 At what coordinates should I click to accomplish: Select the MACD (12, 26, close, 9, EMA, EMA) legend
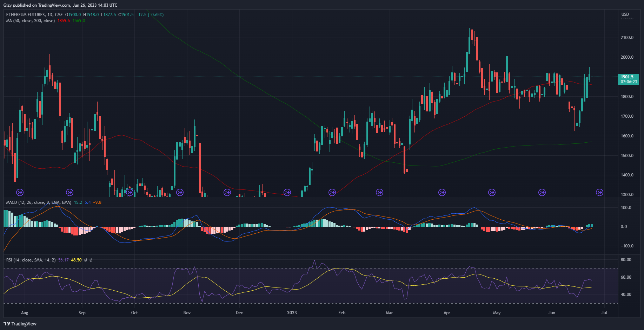(39, 202)
